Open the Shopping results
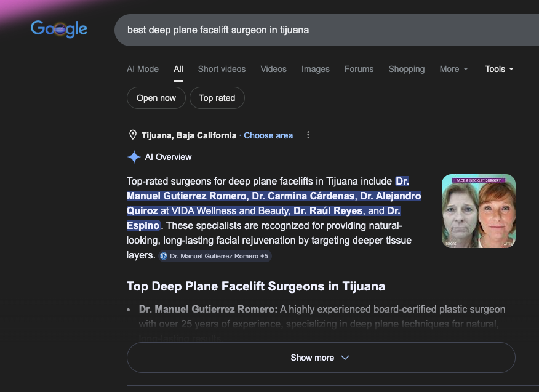This screenshot has width=539, height=392. coord(406,69)
